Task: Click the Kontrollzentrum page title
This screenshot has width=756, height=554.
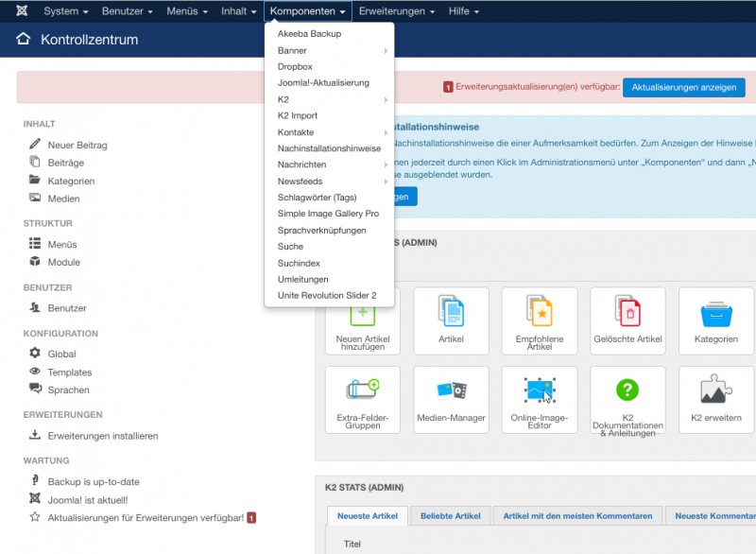Action: (89, 39)
